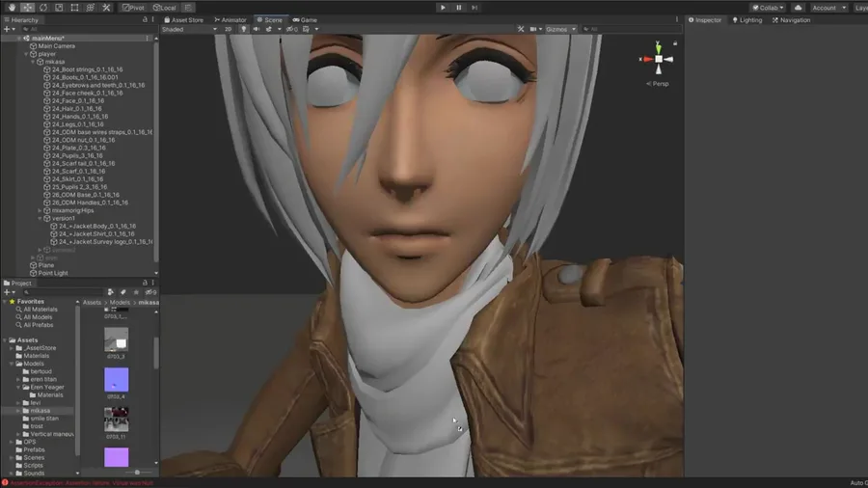868x488 pixels.
Task: Click the Pause button
Action: [459, 8]
